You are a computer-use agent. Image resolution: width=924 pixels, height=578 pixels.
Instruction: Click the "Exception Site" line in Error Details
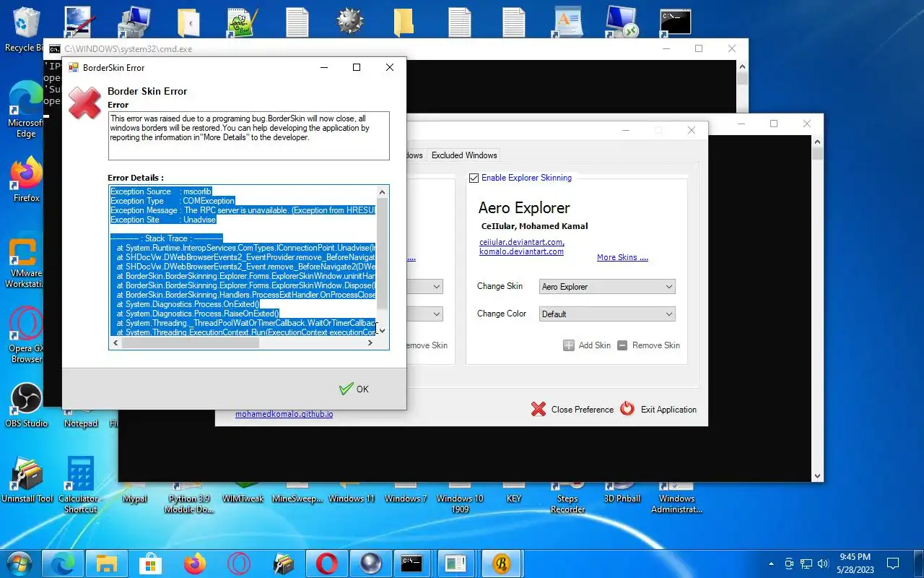[163, 220]
